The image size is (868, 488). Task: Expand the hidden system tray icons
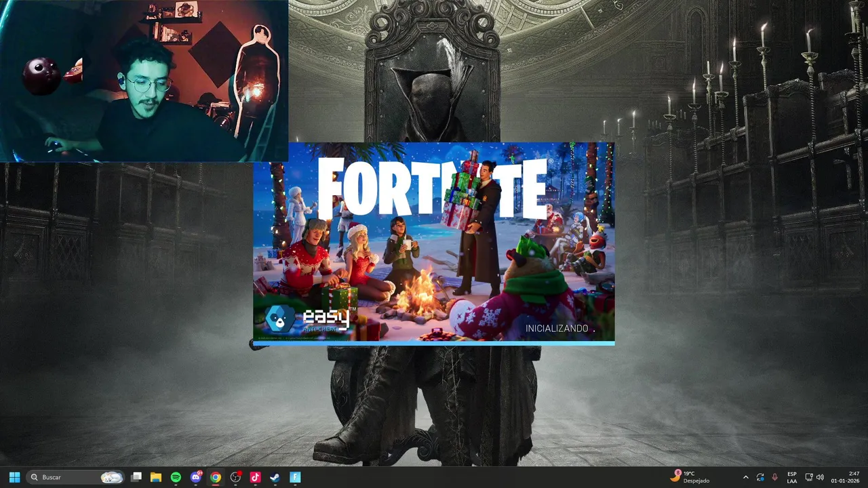pos(745,477)
